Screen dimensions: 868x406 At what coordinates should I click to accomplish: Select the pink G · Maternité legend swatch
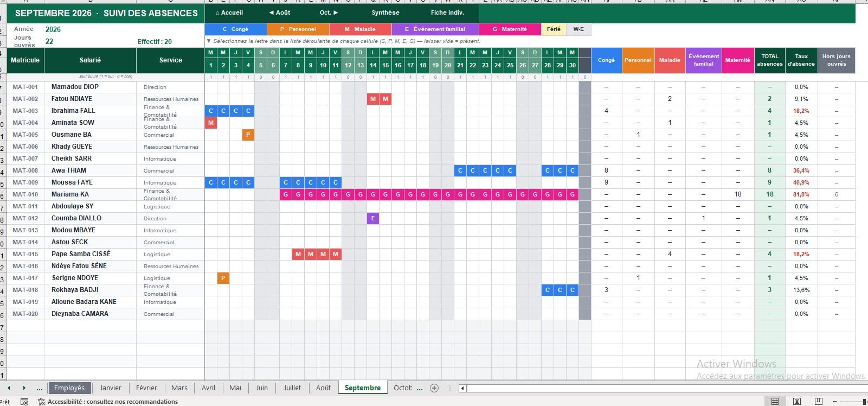tap(510, 29)
